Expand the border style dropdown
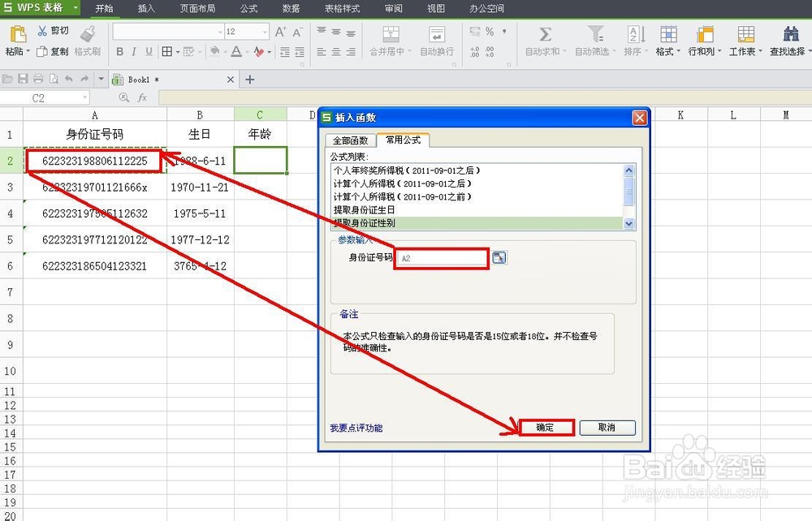The width and height of the screenshot is (812, 521). tap(179, 51)
